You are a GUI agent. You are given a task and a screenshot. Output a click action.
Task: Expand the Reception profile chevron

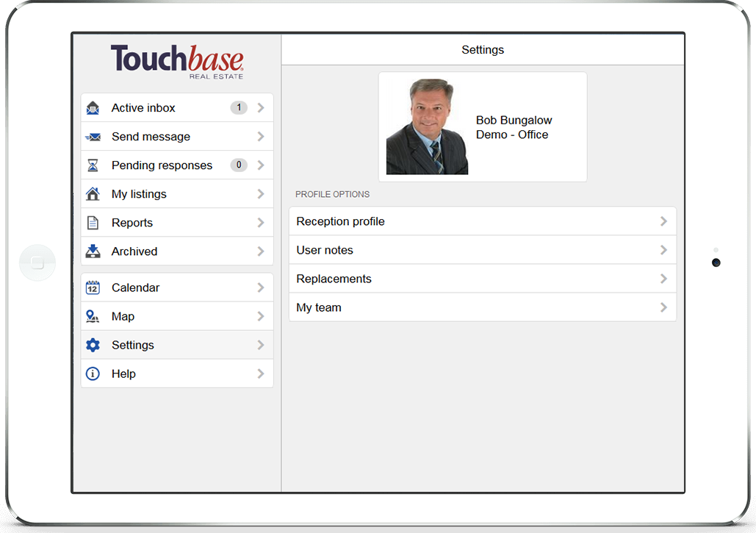pos(663,221)
